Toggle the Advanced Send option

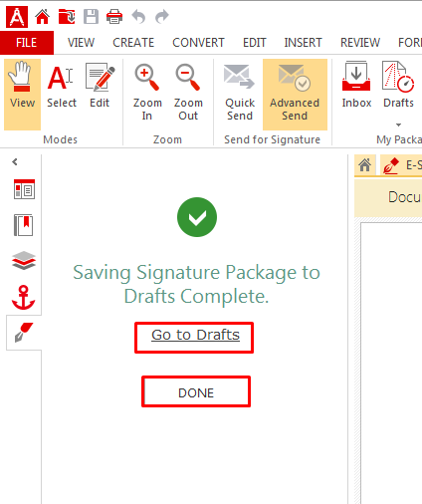tap(295, 95)
